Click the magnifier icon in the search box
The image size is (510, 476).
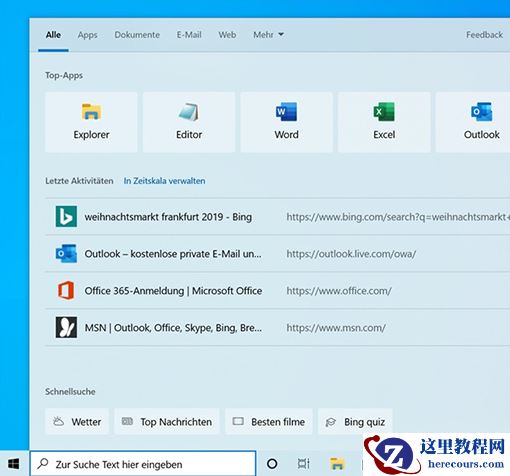tap(43, 463)
